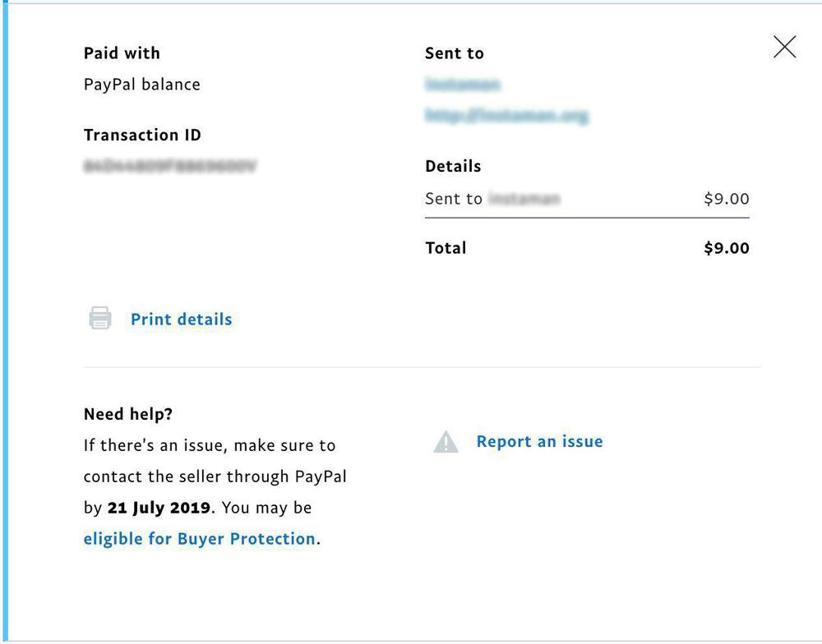This screenshot has width=822, height=644.
Task: Click blurred name in Details row
Action: pos(524,199)
